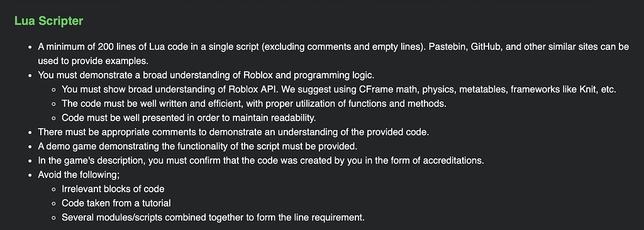
Task: Click the 'well written and efficient' line
Action: click(x=254, y=104)
